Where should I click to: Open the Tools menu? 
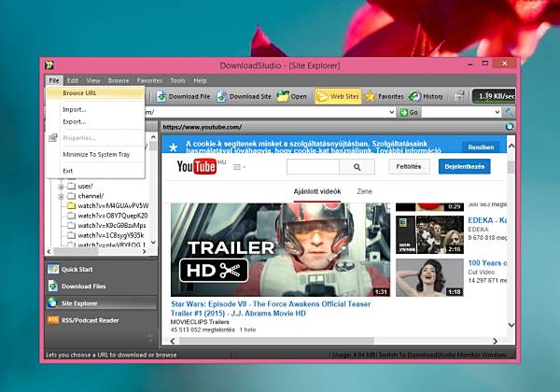click(177, 80)
